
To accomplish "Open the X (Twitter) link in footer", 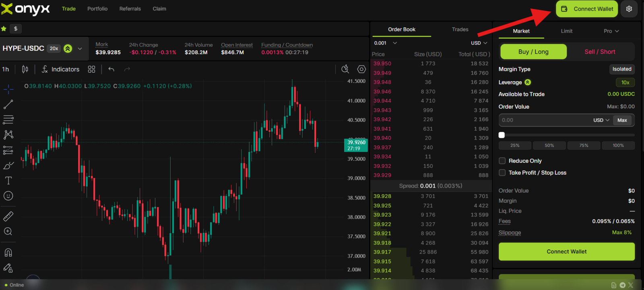I will click(x=631, y=285).
